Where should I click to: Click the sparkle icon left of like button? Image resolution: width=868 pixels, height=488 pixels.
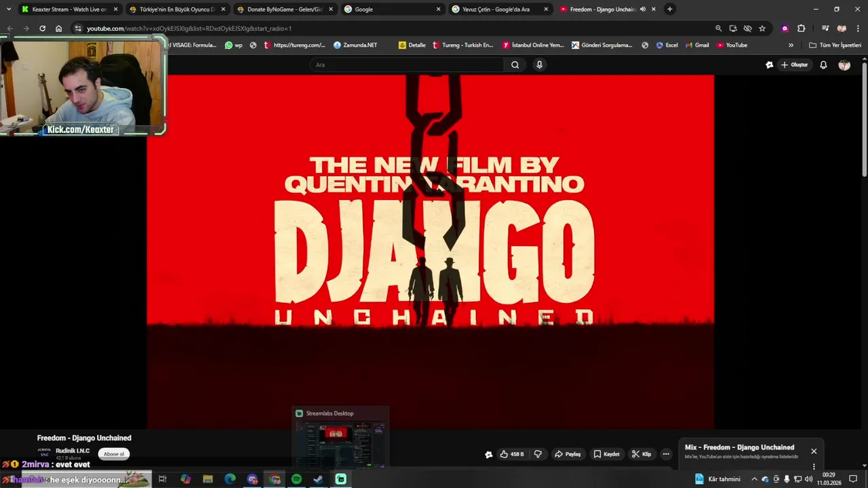[488, 455]
